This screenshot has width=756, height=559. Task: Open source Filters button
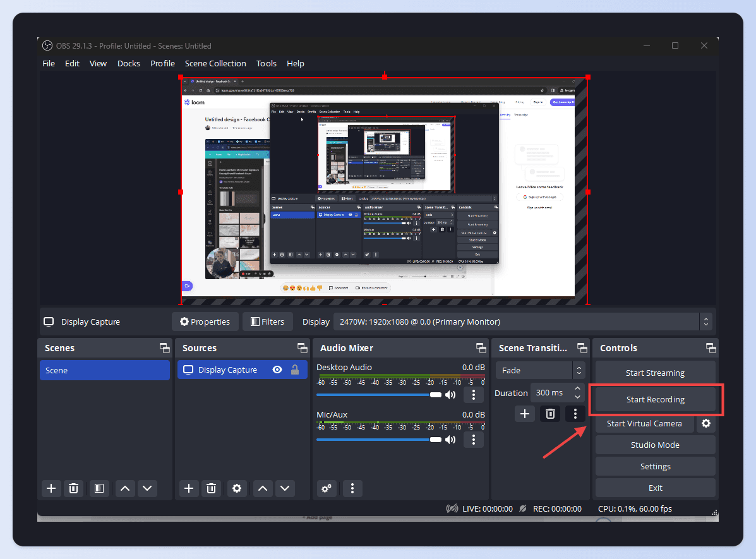(x=268, y=322)
